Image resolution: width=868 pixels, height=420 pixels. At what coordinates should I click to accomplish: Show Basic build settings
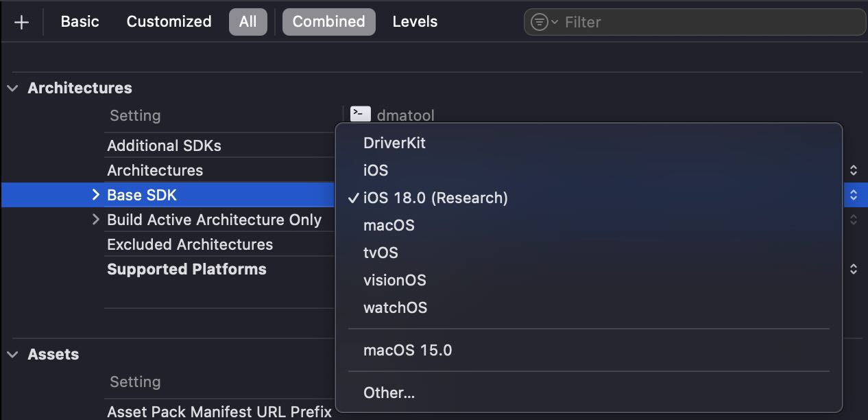tap(80, 21)
